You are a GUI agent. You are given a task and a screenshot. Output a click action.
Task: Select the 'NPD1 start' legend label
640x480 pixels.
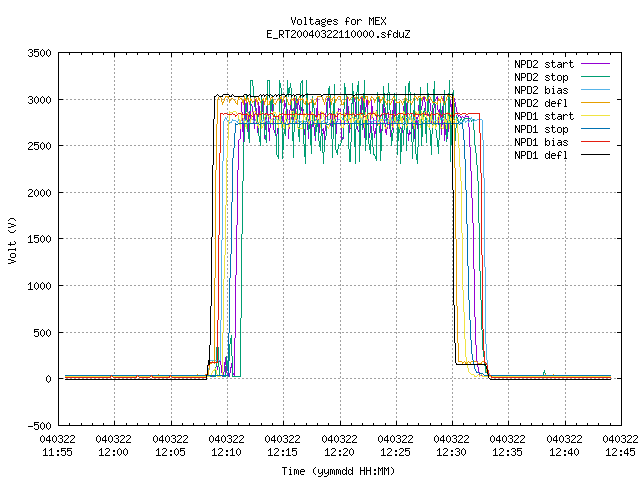pyautogui.click(x=544, y=116)
